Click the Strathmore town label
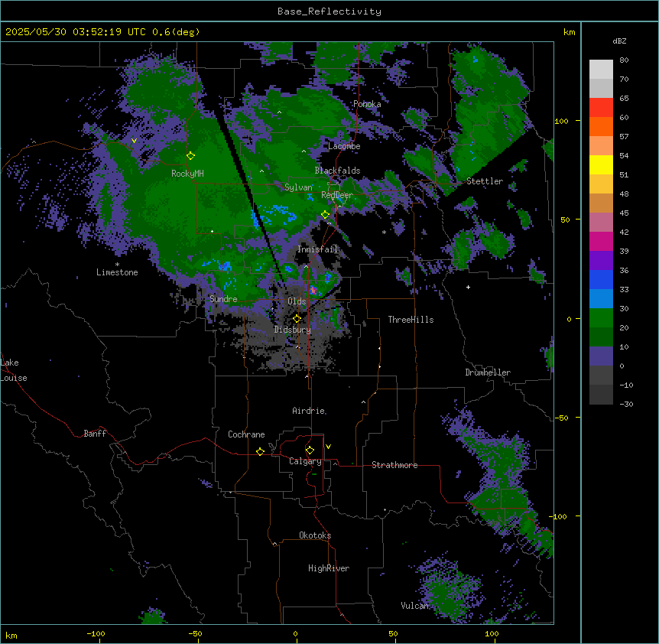This screenshot has width=659, height=644. pos(394,465)
